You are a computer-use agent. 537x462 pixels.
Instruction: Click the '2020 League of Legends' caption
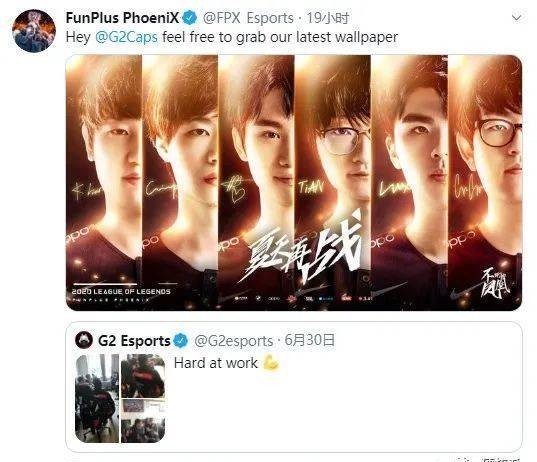point(121,291)
